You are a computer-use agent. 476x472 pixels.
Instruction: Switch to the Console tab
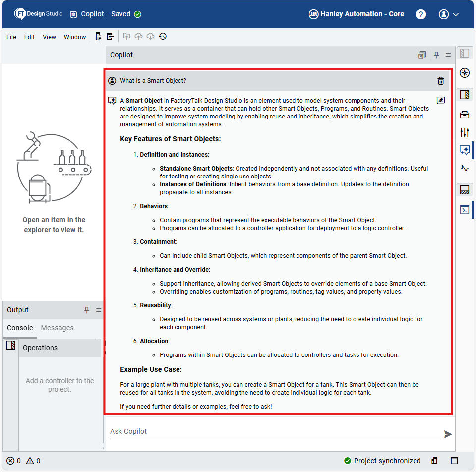pyautogui.click(x=20, y=328)
